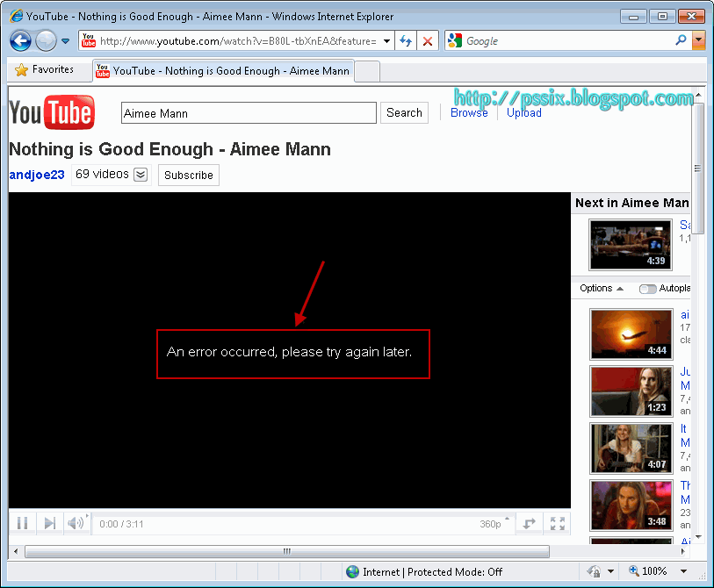
Task: Open the zoom level dropdown arrow
Action: (683, 571)
